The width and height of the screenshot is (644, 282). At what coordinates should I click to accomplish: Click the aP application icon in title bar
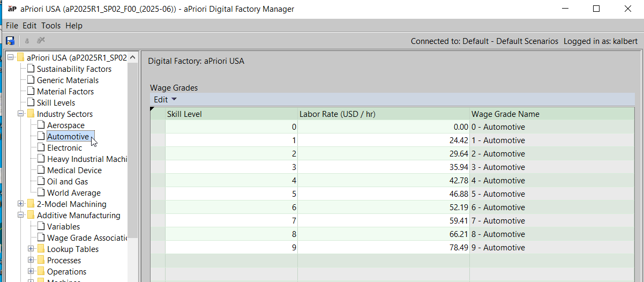click(x=12, y=9)
